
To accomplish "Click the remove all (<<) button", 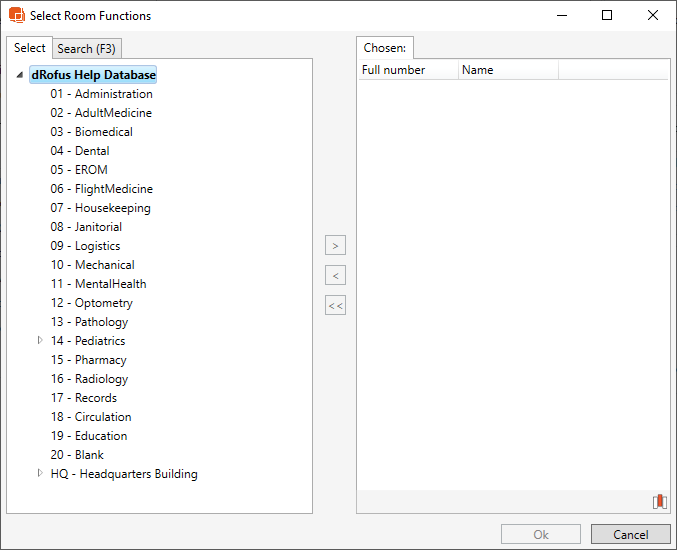I will coord(335,306).
